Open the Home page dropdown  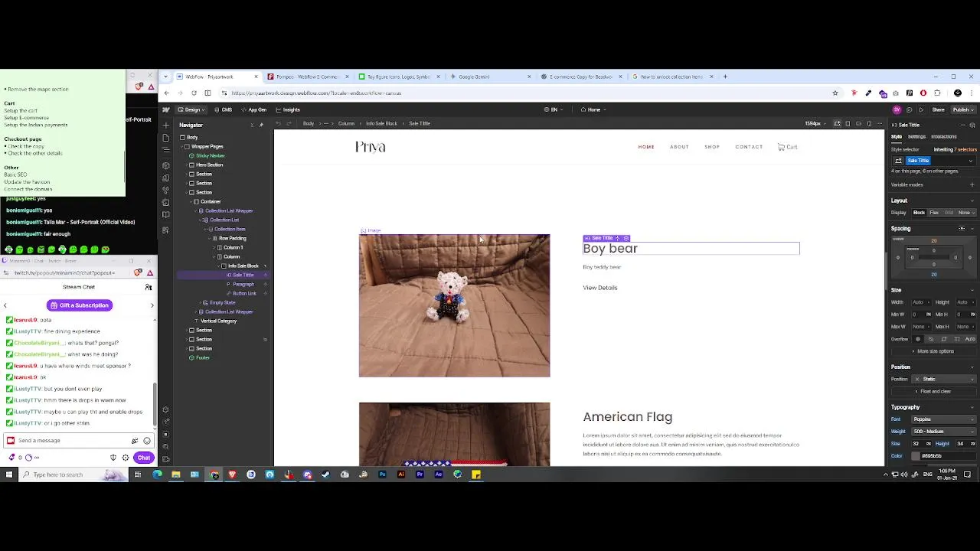(593, 109)
